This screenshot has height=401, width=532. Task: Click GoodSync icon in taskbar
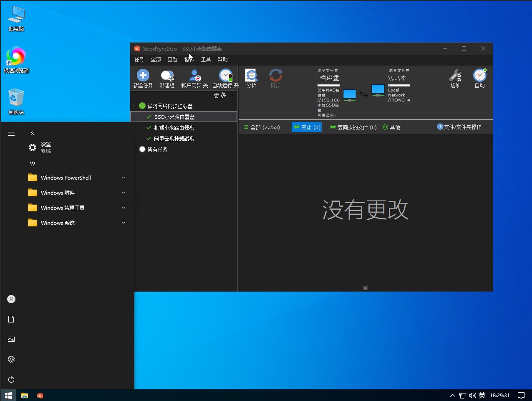click(40, 395)
